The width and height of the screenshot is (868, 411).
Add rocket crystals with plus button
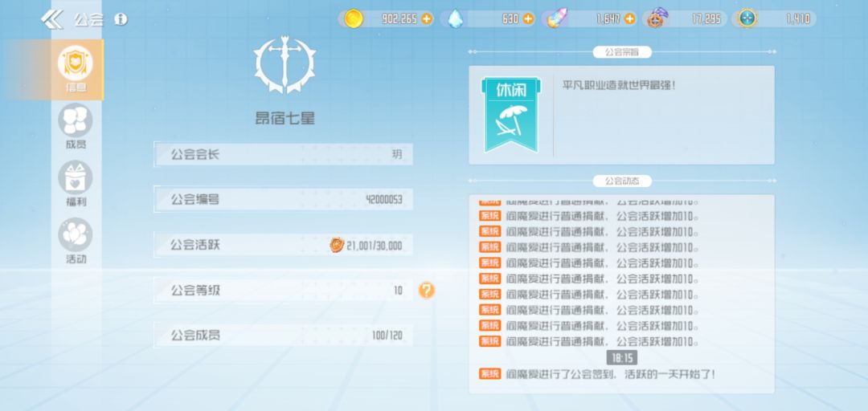[x=630, y=18]
